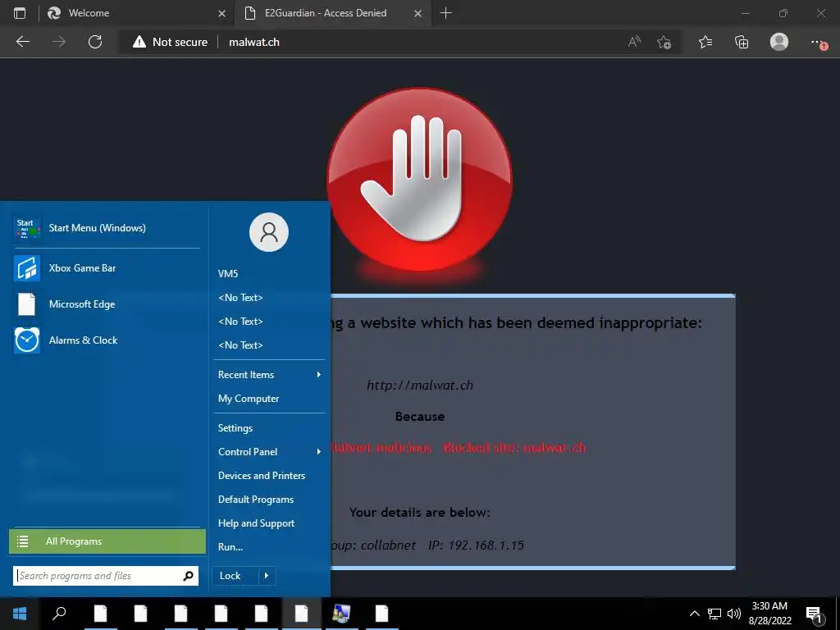Image resolution: width=840 pixels, height=630 pixels.
Task: Toggle Read aloud icon
Action: point(634,42)
